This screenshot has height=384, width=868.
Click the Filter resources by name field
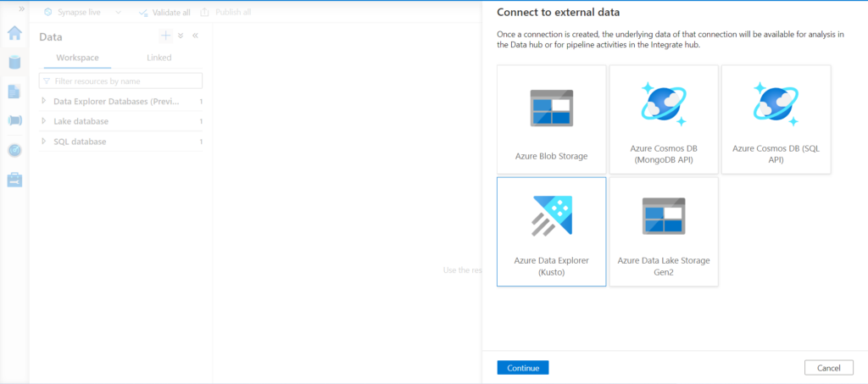click(x=125, y=81)
